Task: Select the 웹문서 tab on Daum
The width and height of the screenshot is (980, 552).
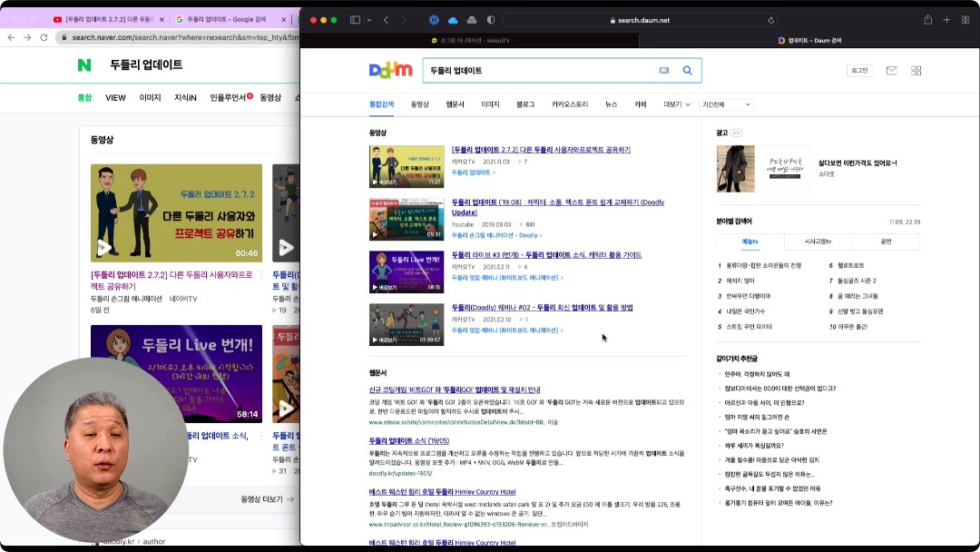Action: 455,104
